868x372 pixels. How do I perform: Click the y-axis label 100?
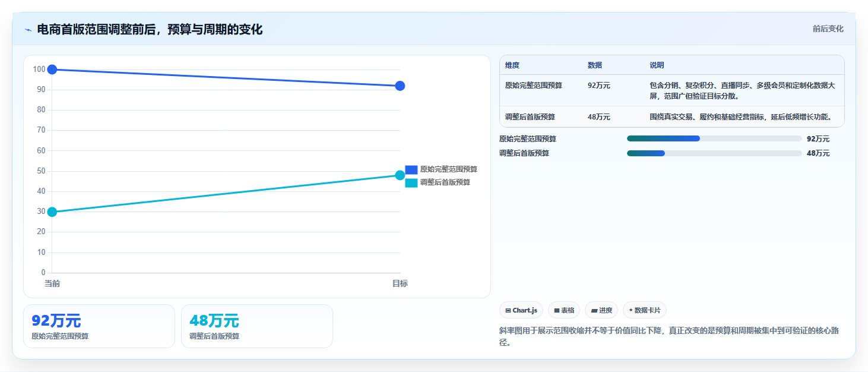click(39, 70)
